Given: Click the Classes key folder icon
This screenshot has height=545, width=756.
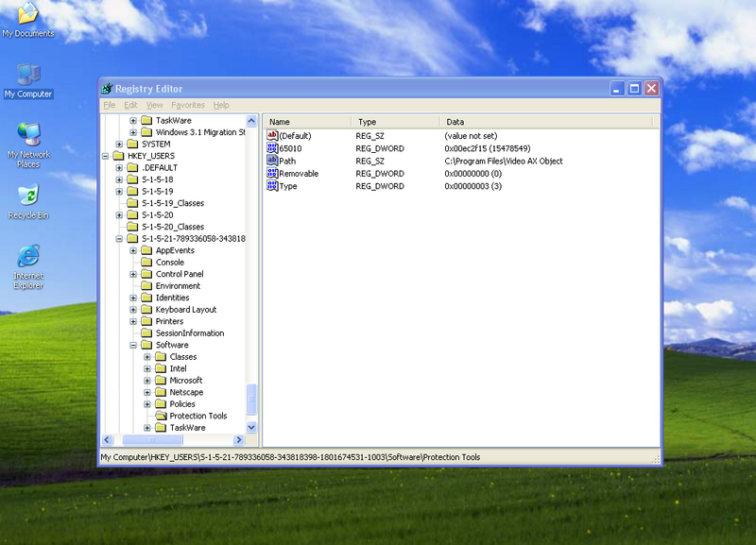Looking at the screenshot, I should [x=161, y=357].
